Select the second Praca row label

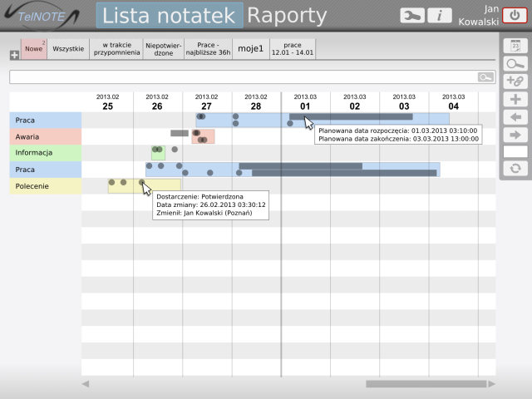pyautogui.click(x=46, y=170)
